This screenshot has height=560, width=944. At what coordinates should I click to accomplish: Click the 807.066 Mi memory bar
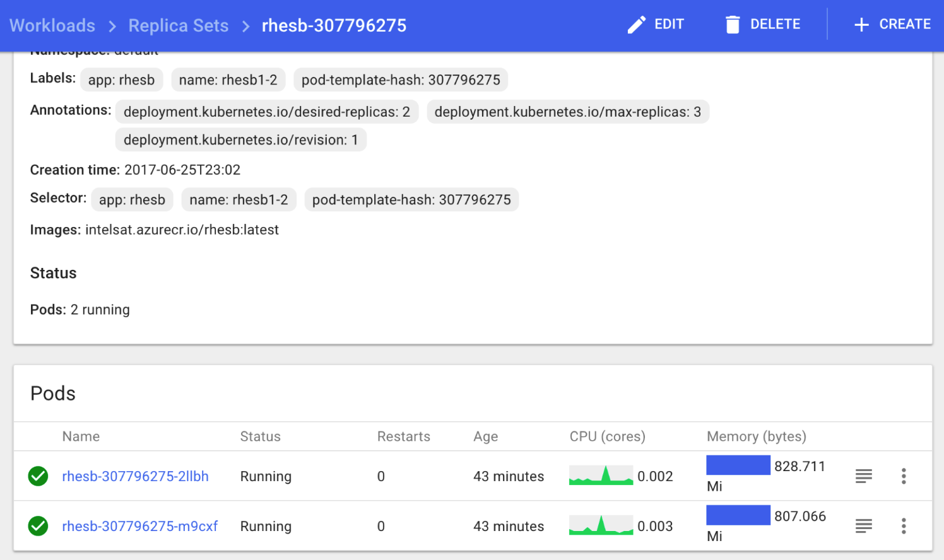(x=738, y=515)
